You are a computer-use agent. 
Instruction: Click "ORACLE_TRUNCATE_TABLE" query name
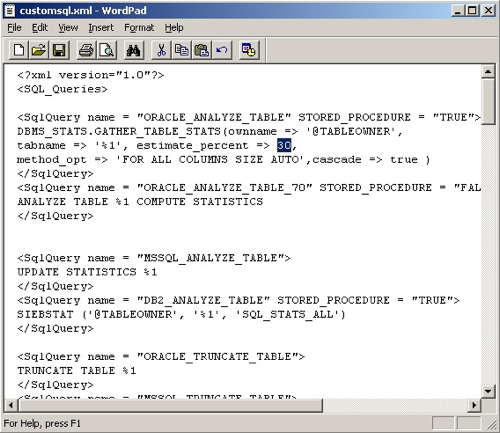[x=217, y=357]
